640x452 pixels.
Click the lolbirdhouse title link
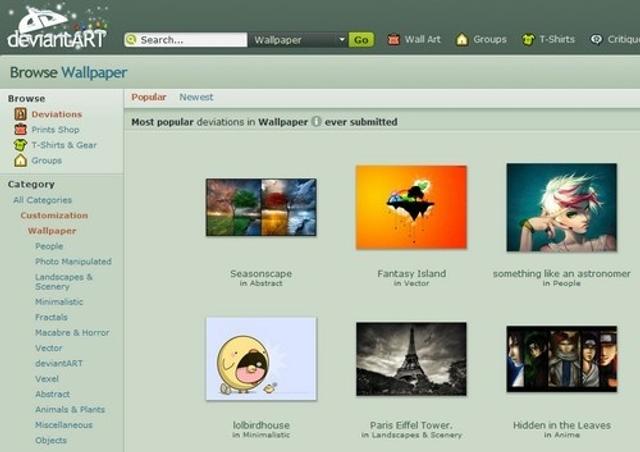261,425
